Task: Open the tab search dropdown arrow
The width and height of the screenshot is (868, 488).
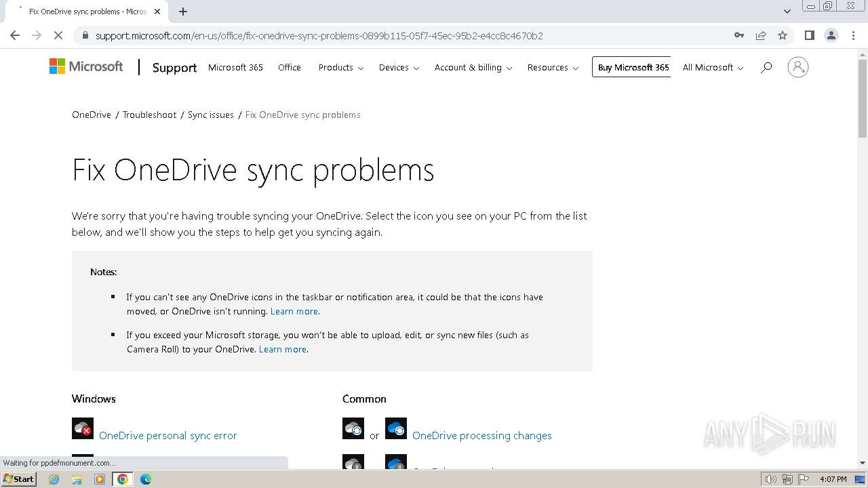Action: point(787,12)
